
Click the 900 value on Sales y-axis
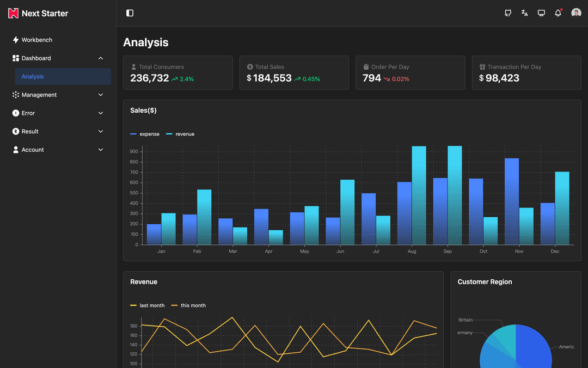coord(134,151)
